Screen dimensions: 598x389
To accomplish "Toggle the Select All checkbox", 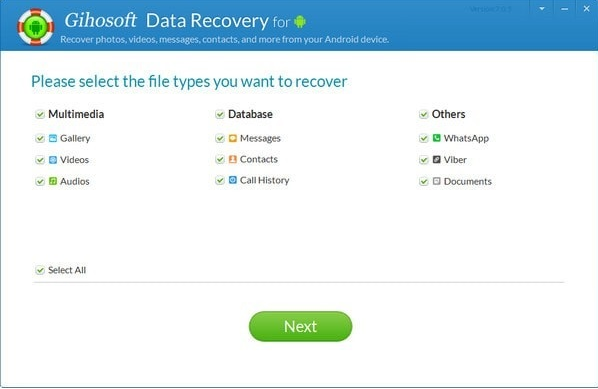I will click(40, 270).
